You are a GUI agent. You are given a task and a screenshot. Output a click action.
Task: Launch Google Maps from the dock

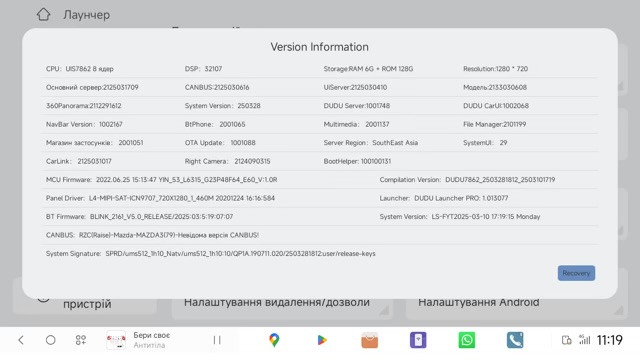point(274,340)
